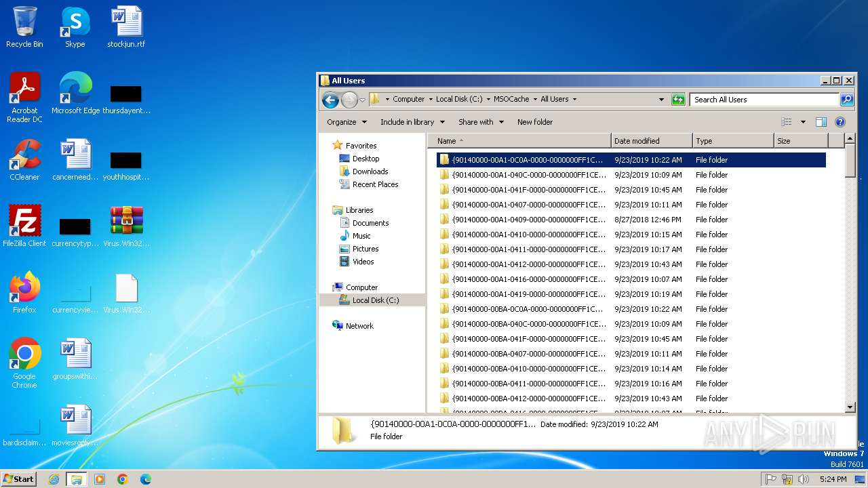
Task: Select the groupswithi Word document icon
Action: [x=75, y=359]
